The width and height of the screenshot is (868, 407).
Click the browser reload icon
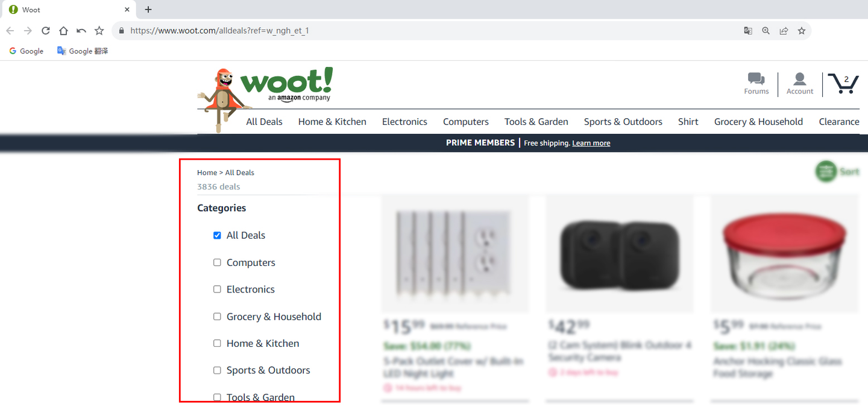coord(45,30)
